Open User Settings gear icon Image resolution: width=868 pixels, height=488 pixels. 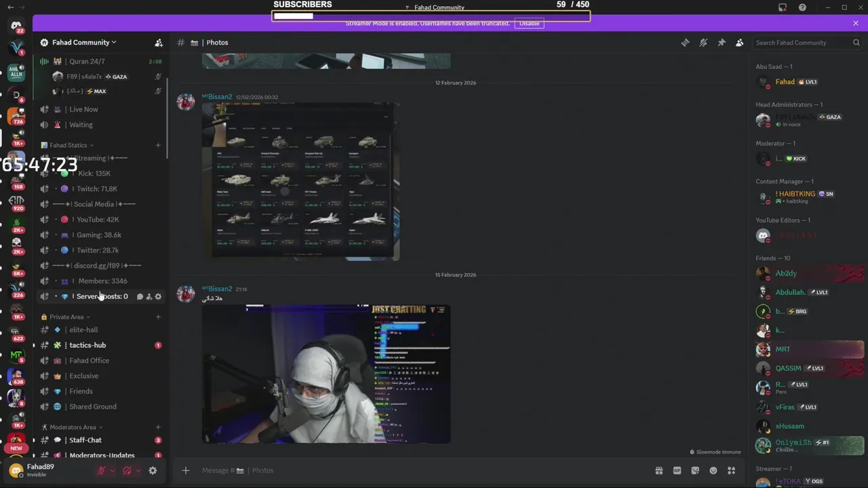point(153,470)
